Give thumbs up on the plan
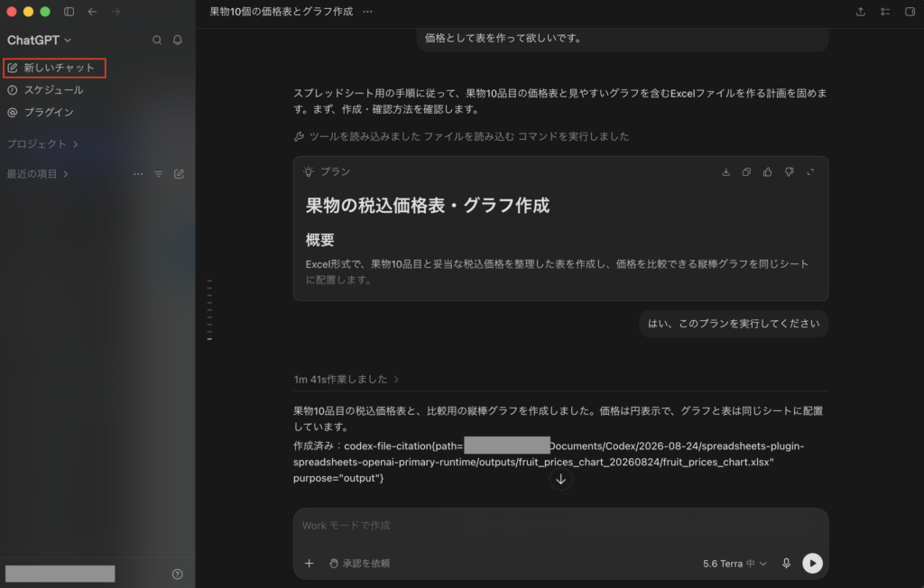This screenshot has height=588, width=924. 767,172
